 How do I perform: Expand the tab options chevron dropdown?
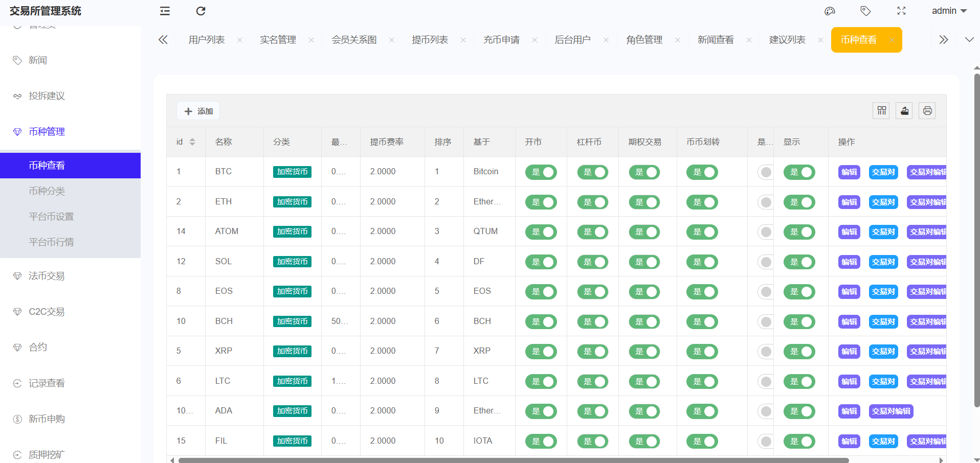[969, 40]
